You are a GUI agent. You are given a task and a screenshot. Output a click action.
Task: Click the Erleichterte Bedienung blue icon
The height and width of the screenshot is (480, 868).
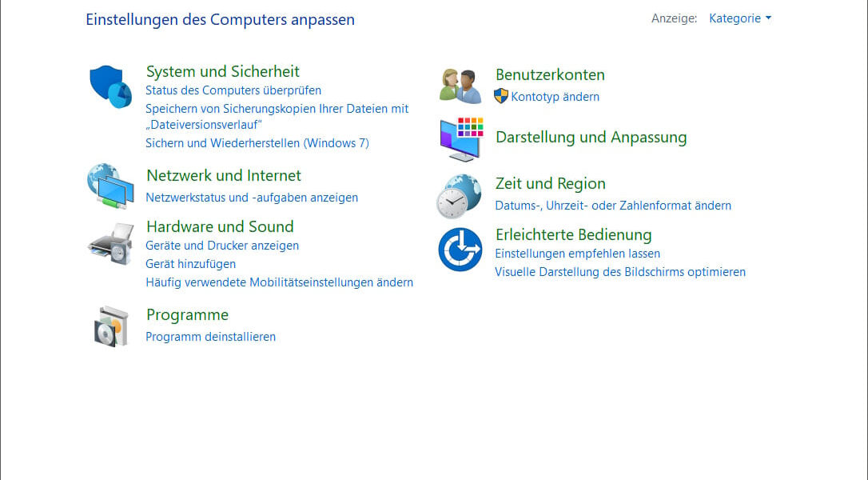pyautogui.click(x=460, y=250)
